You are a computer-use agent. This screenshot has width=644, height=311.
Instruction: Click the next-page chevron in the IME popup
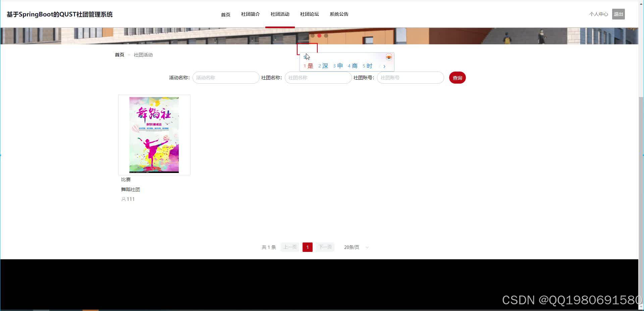click(x=384, y=66)
